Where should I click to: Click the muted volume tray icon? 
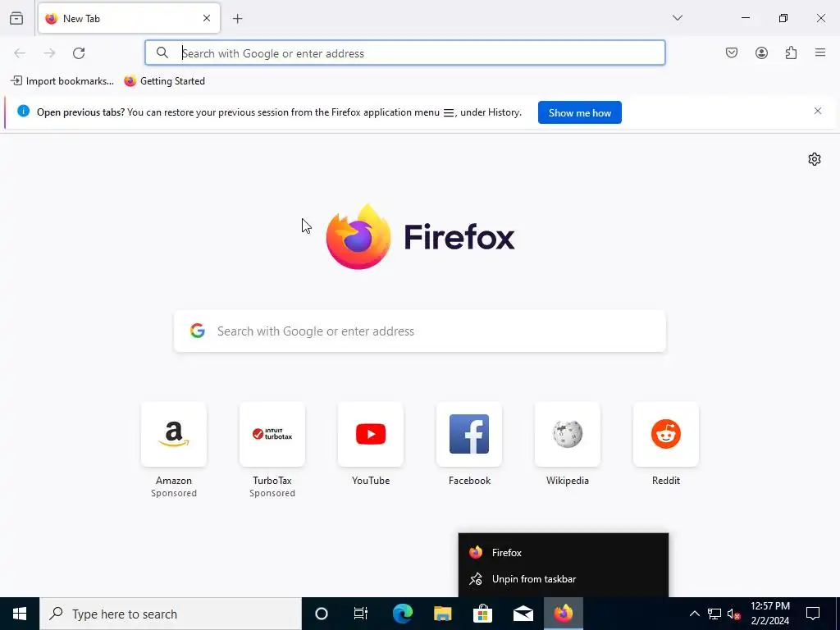(734, 614)
